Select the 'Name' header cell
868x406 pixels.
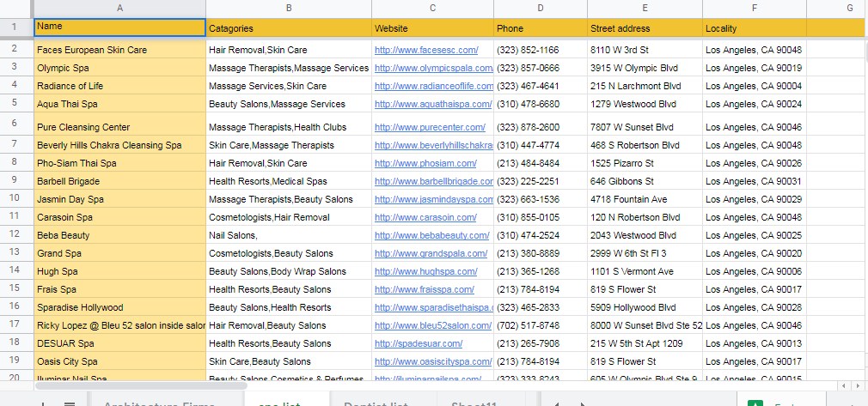tap(119, 27)
